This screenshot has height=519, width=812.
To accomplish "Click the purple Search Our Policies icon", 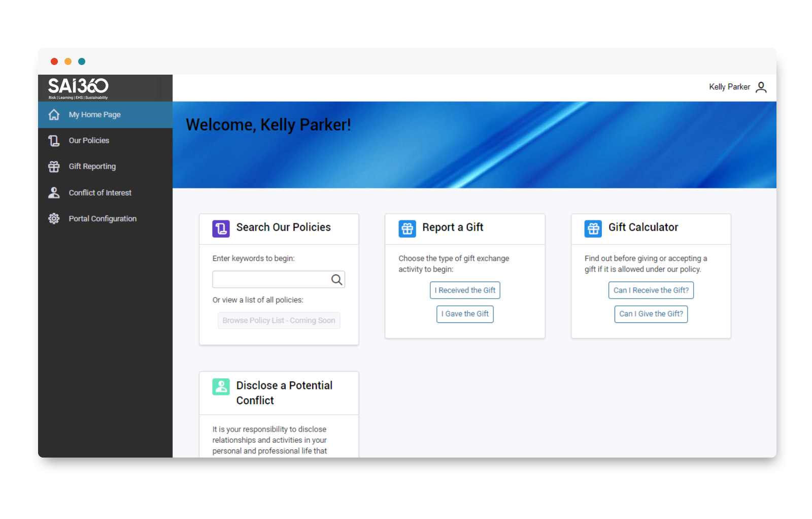I will pyautogui.click(x=221, y=229).
